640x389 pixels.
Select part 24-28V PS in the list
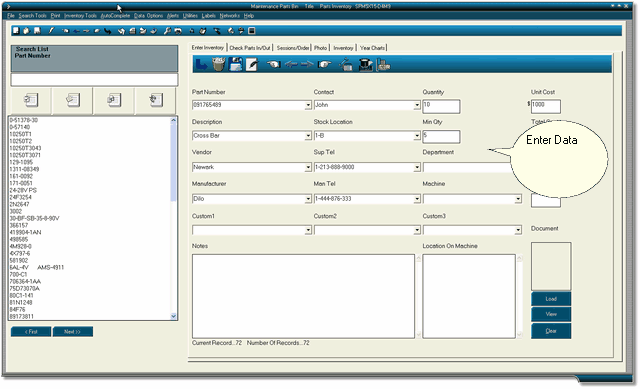pos(23,190)
